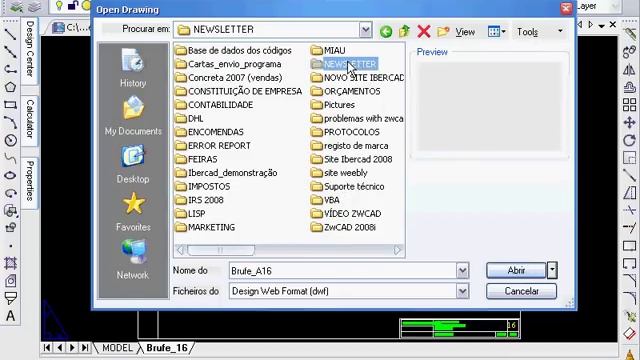The width and height of the screenshot is (640, 360).
Task: Go up one folder level
Action: [x=404, y=31]
